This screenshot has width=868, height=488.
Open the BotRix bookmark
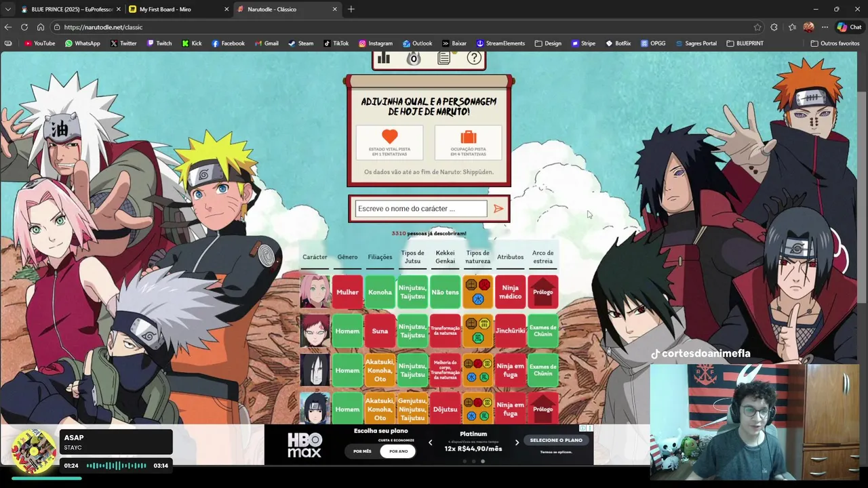[x=618, y=43]
